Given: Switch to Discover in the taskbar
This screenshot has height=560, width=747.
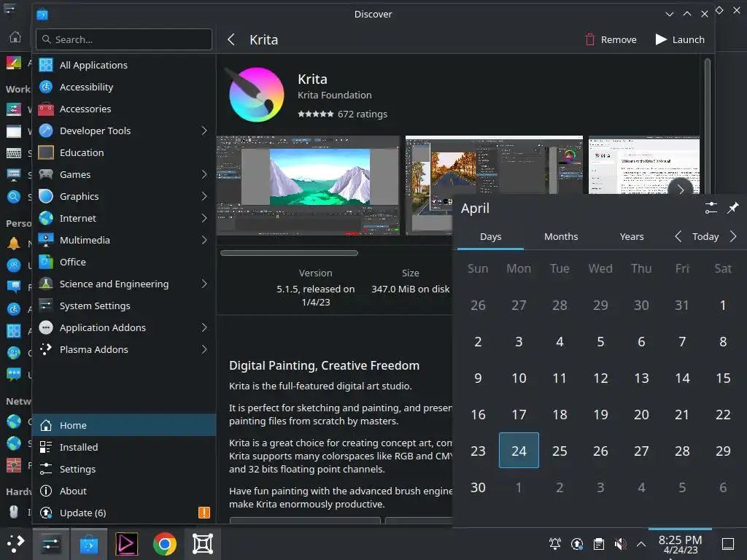Looking at the screenshot, I should tap(88, 543).
